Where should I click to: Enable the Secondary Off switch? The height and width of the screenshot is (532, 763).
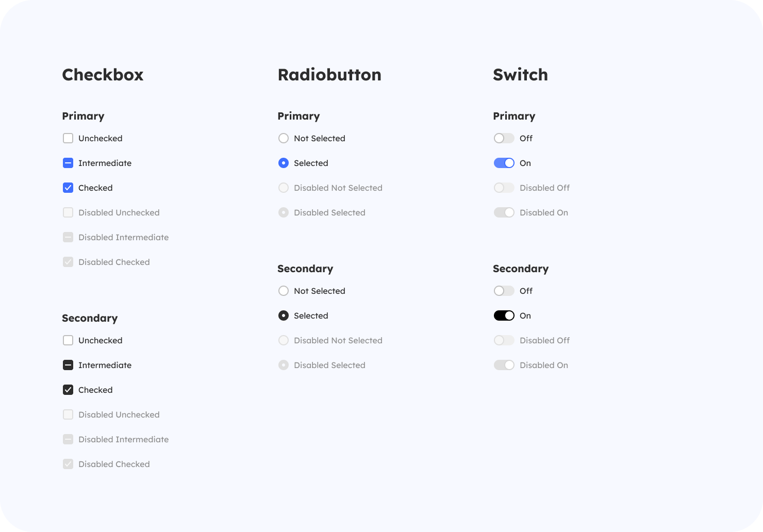(504, 291)
